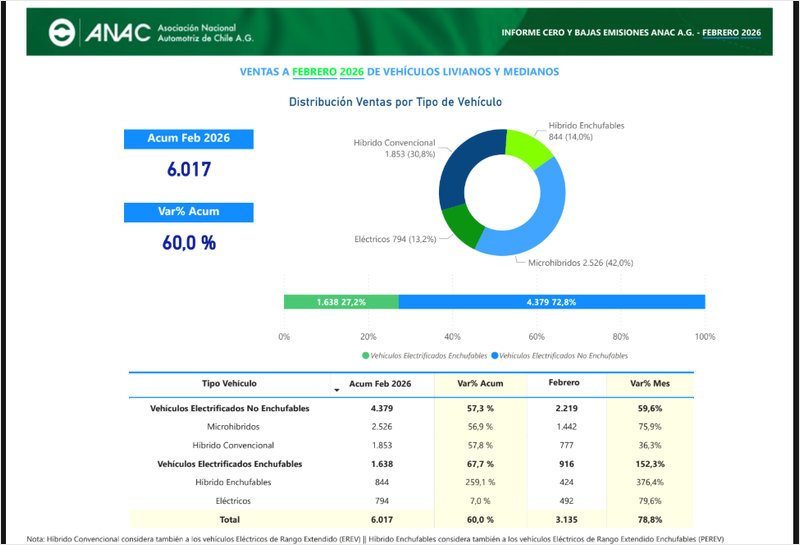Click the Var% Acum table column header

click(482, 384)
